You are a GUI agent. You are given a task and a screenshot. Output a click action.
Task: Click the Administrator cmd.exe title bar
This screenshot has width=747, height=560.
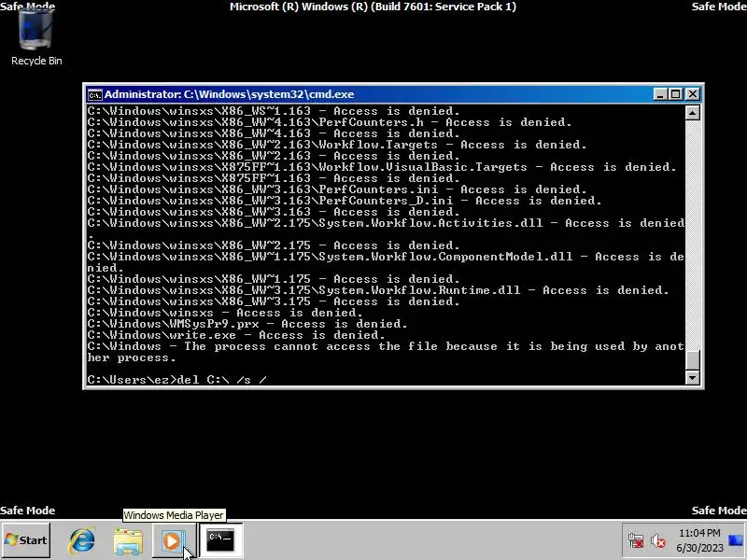pyautogui.click(x=370, y=94)
